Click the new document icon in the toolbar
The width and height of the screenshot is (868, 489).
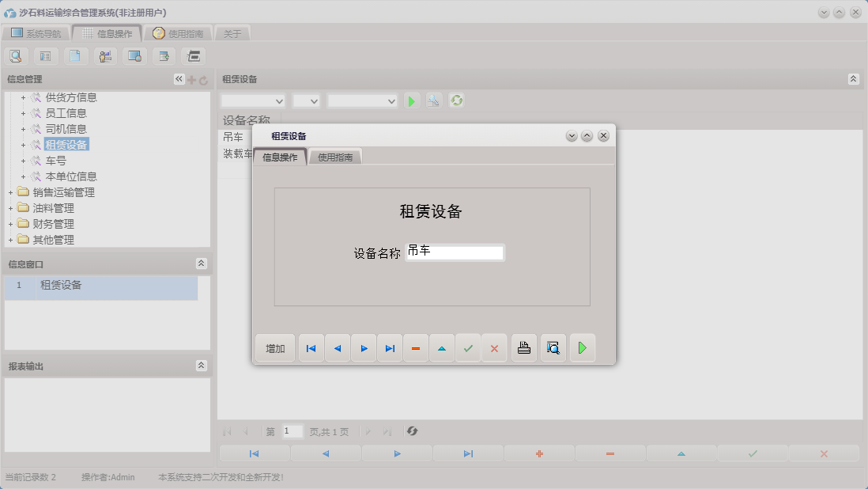pyautogui.click(x=75, y=56)
